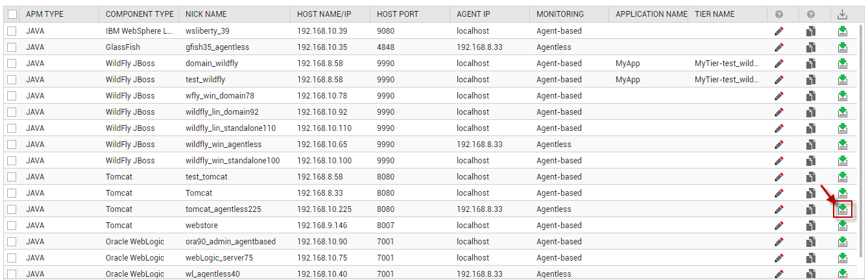Copy the gfish35_agentless entry using duplicate icon
The height and width of the screenshot is (280, 868).
[x=811, y=47]
